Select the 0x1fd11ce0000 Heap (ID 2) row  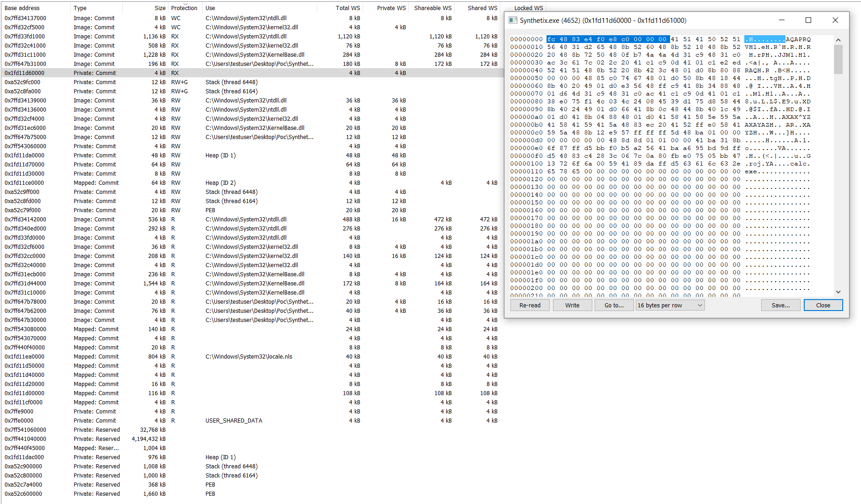[252, 182]
